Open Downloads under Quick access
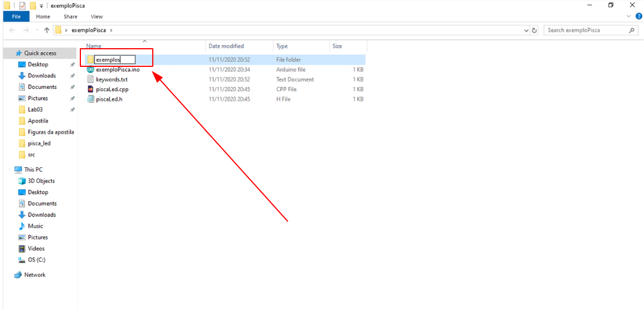 (x=41, y=75)
